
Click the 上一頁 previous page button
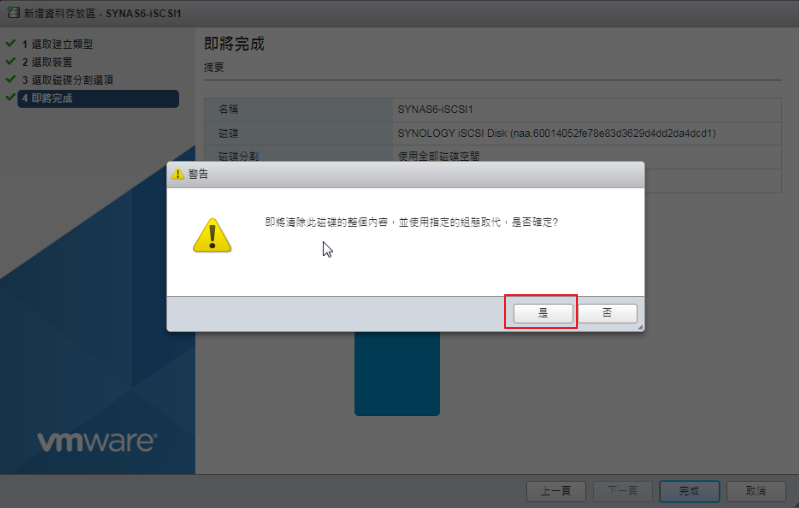(x=556, y=491)
